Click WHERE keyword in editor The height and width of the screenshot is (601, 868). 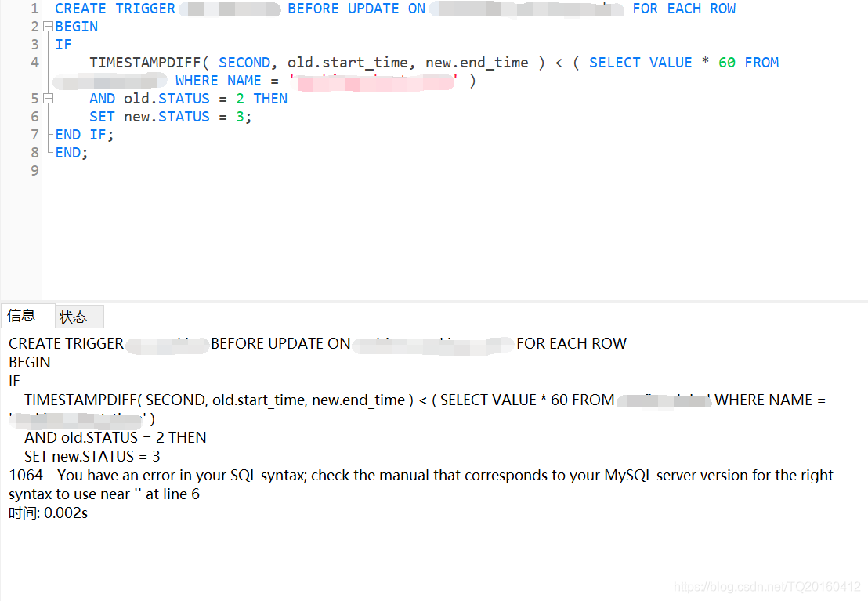pos(197,81)
